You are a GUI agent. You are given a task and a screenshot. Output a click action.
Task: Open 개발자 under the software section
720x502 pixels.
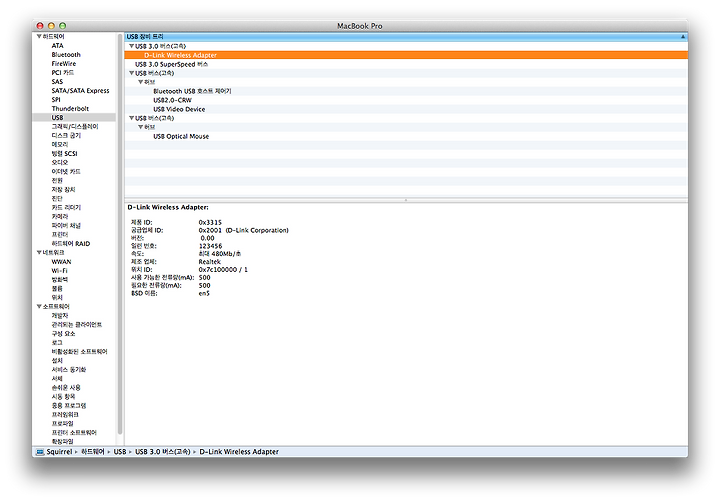(x=60, y=316)
